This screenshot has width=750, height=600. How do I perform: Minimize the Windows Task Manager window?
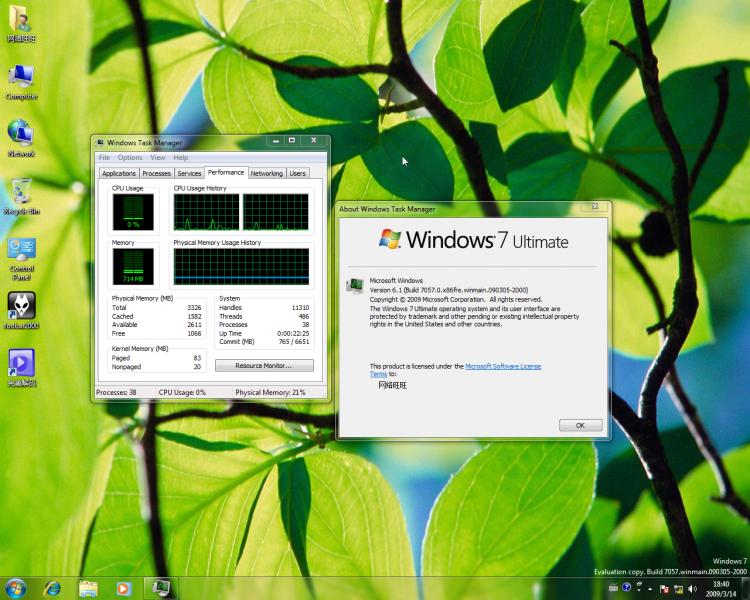[x=276, y=141]
